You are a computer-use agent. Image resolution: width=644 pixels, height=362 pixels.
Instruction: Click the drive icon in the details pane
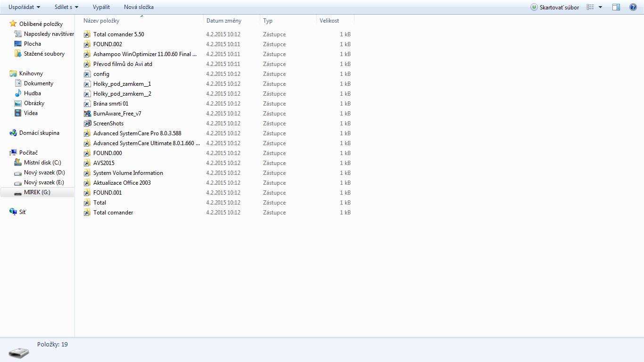pos(19,353)
